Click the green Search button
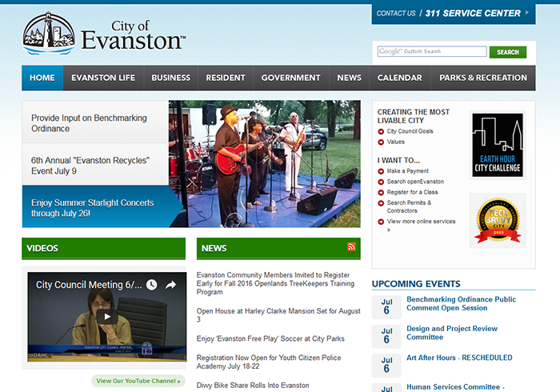Image resolution: width=560 pixels, height=392 pixels. (507, 52)
